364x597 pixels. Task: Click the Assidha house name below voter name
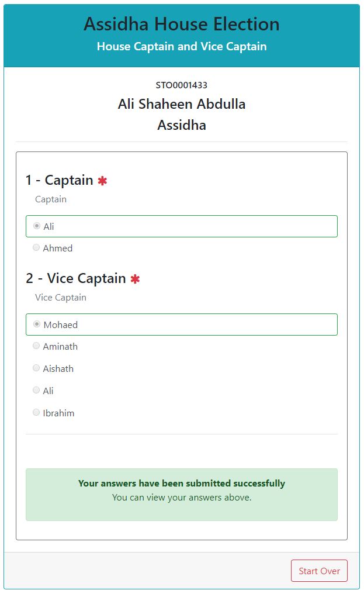pyautogui.click(x=181, y=125)
